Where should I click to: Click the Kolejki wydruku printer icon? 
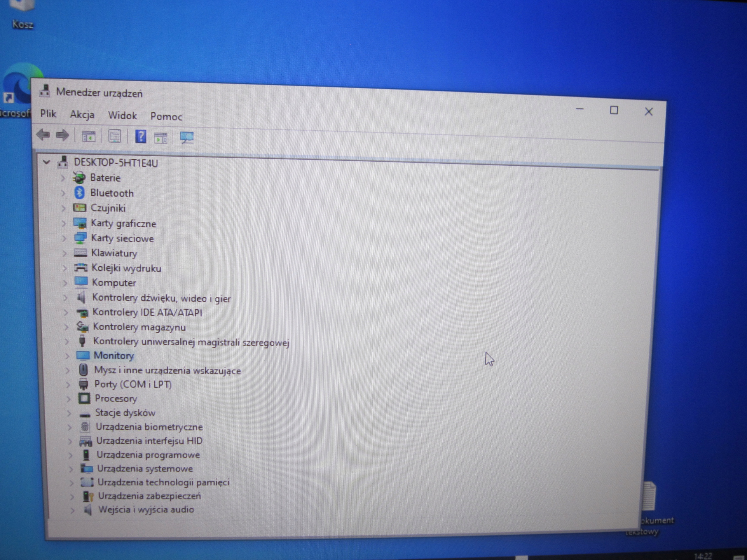click(81, 268)
